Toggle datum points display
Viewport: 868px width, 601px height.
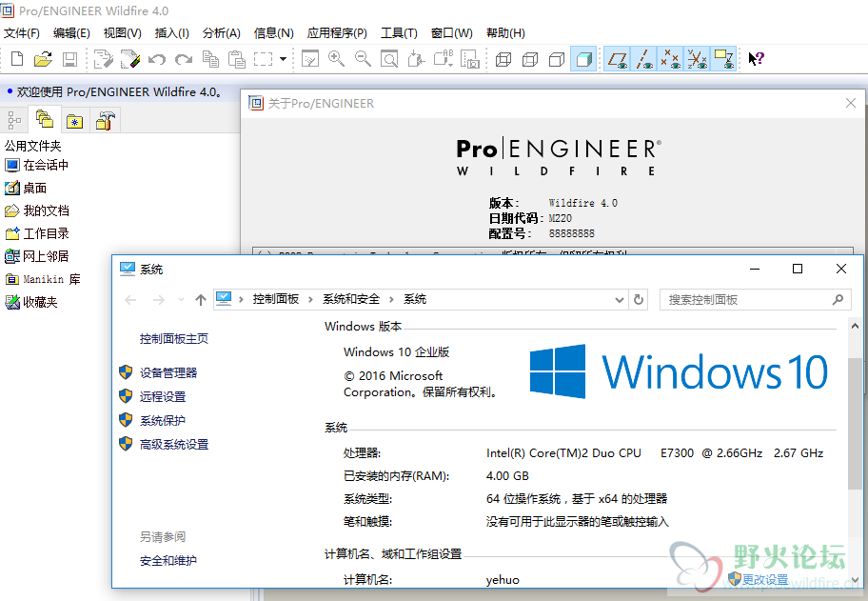pyautogui.click(x=670, y=59)
